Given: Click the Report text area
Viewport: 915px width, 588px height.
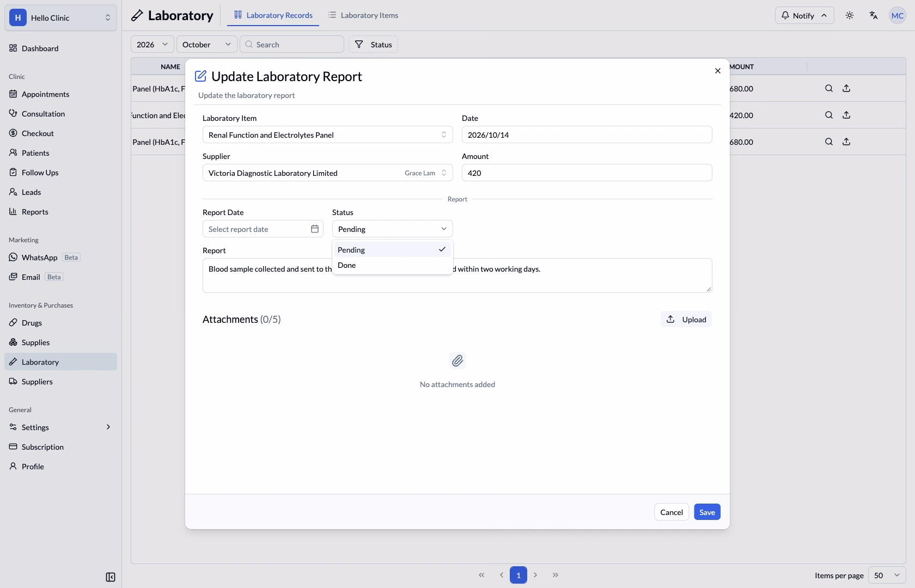Looking at the screenshot, I should [457, 275].
